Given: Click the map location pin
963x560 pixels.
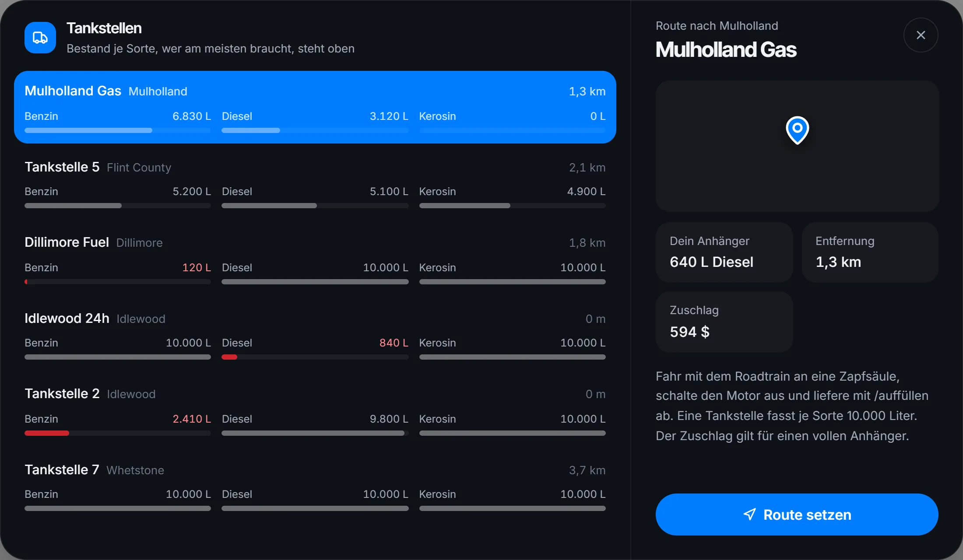Looking at the screenshot, I should point(797,130).
